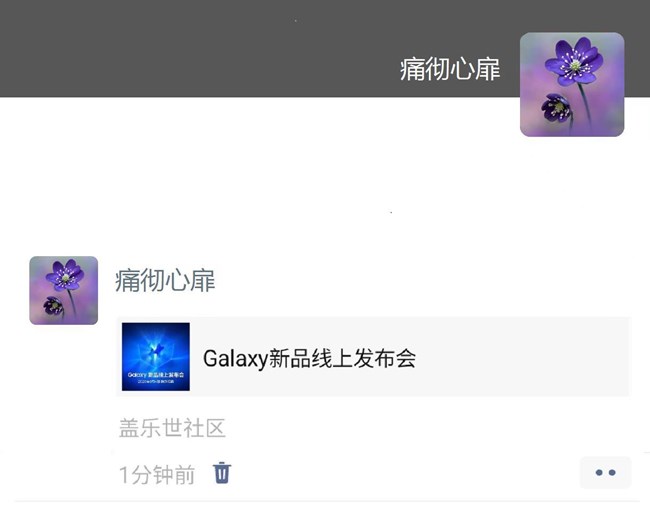The image size is (650, 508).
Task: Tap the right dot of the more button
Action: pyautogui.click(x=612, y=472)
